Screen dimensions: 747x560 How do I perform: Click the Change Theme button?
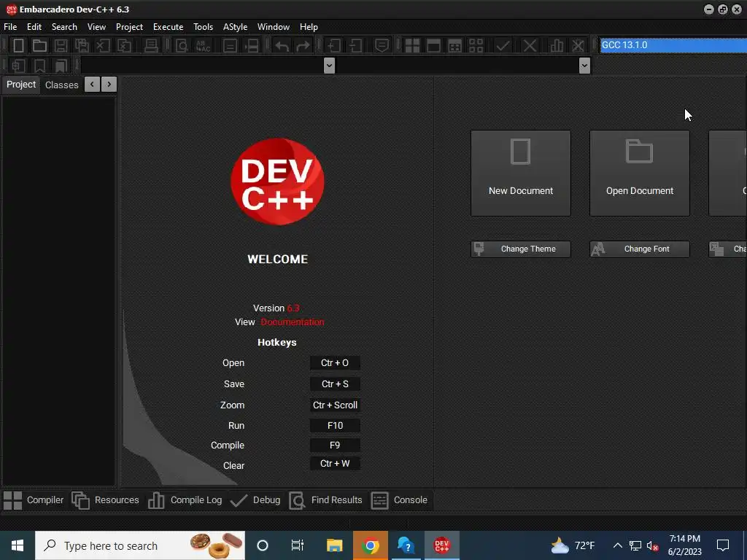click(x=521, y=249)
